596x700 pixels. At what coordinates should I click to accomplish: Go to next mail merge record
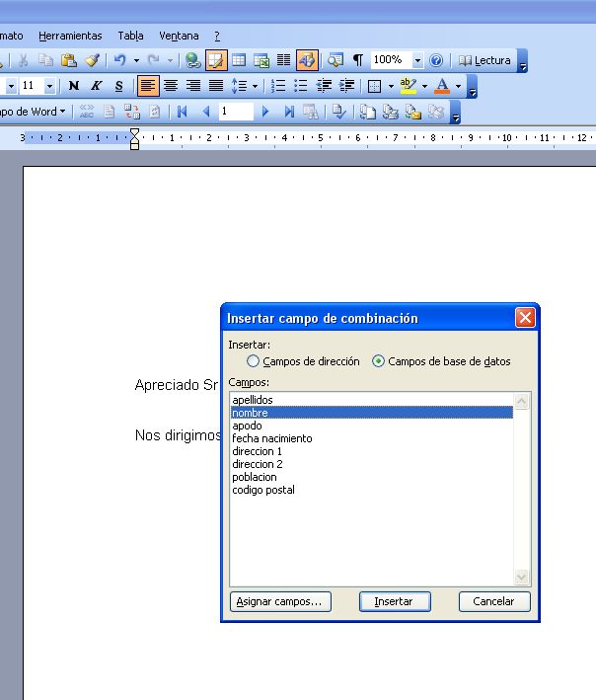point(265,112)
